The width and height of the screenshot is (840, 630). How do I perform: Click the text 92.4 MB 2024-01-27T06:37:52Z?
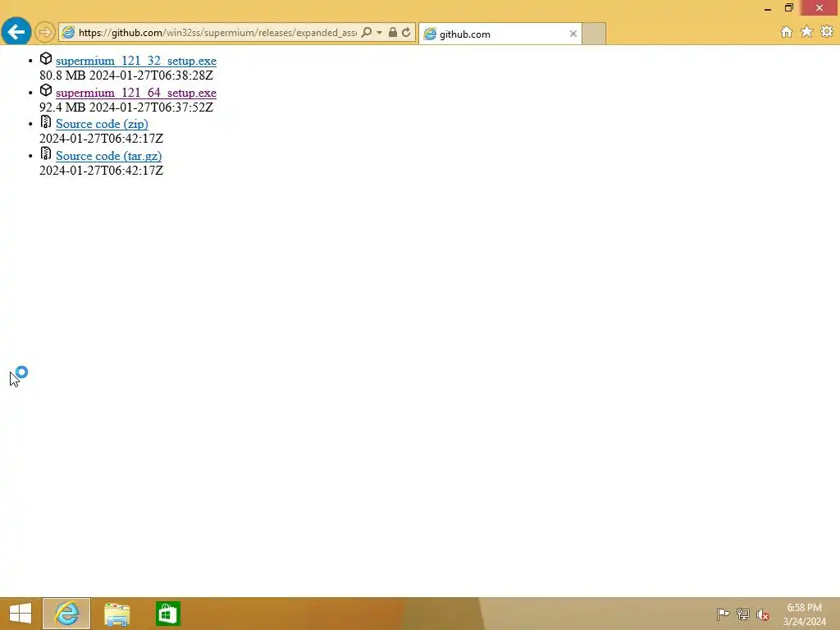pos(126,107)
